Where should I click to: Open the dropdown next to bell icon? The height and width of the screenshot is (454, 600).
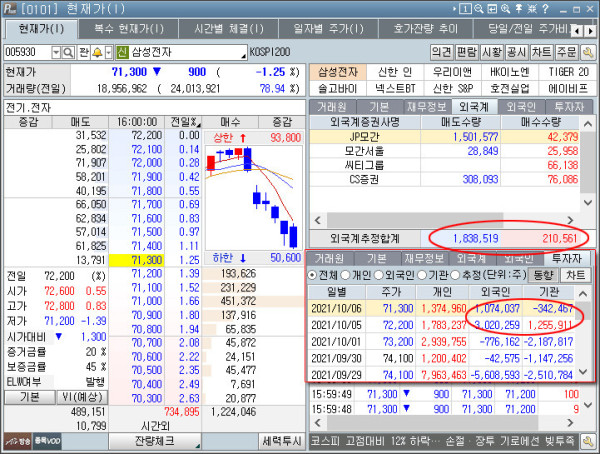click(109, 52)
